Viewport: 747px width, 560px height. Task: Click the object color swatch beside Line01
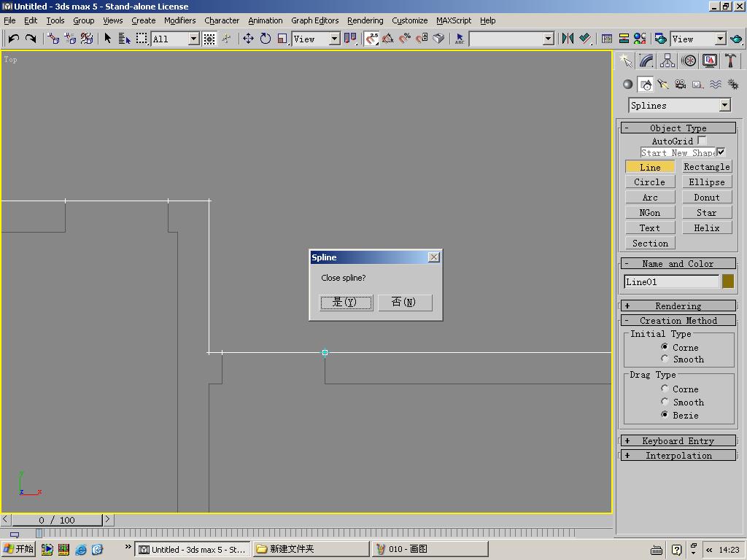click(727, 281)
